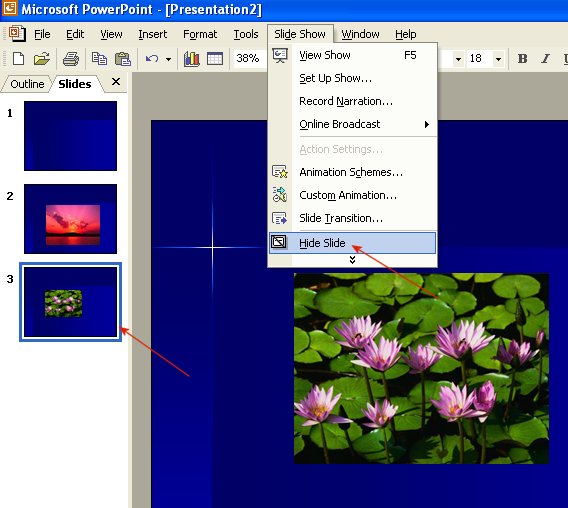Select Record Narration menu entry
This screenshot has width=568, height=508.
[352, 101]
